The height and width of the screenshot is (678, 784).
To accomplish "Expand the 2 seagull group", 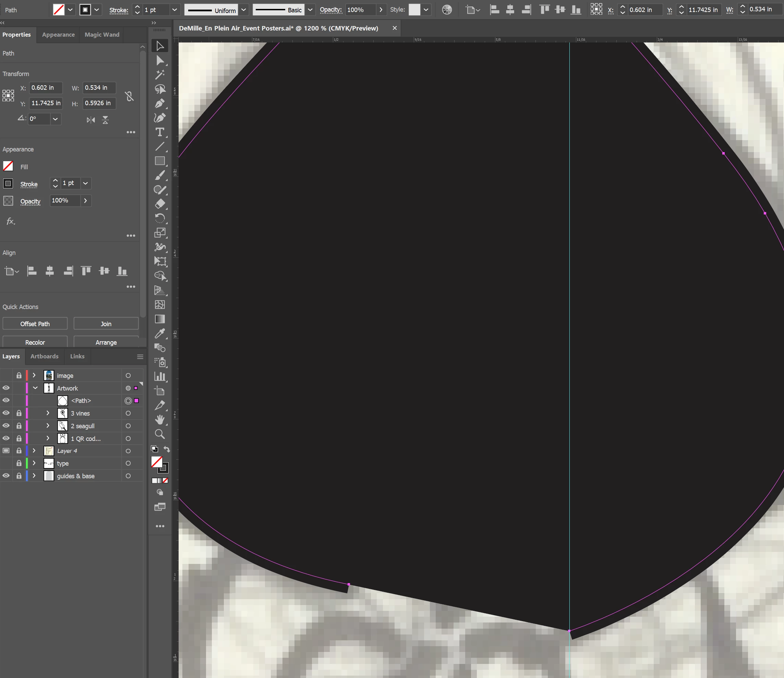I will click(48, 426).
